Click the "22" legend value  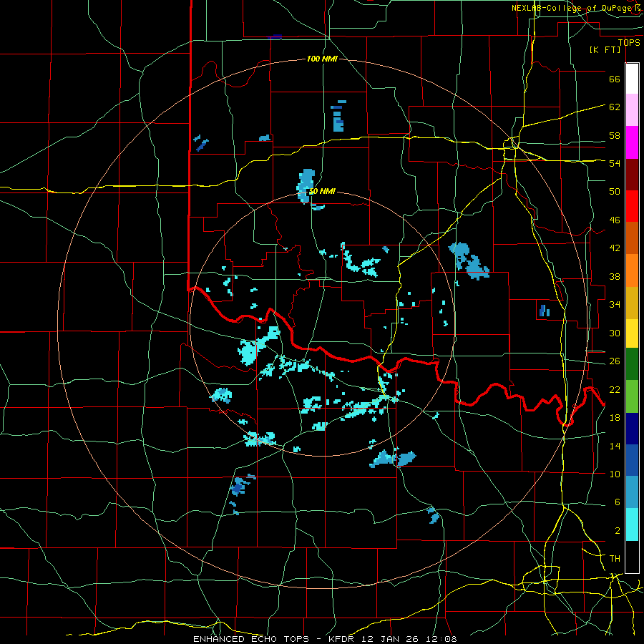click(x=615, y=389)
